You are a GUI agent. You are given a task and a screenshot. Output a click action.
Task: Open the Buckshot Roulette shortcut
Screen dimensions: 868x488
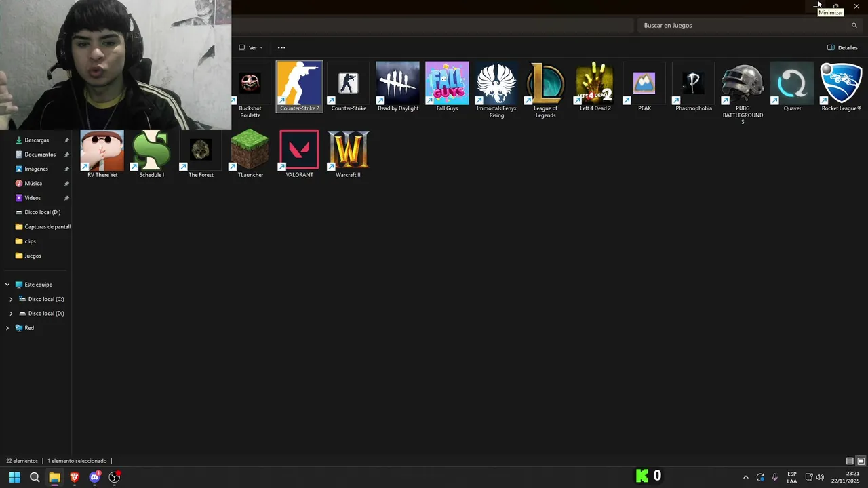click(250, 90)
